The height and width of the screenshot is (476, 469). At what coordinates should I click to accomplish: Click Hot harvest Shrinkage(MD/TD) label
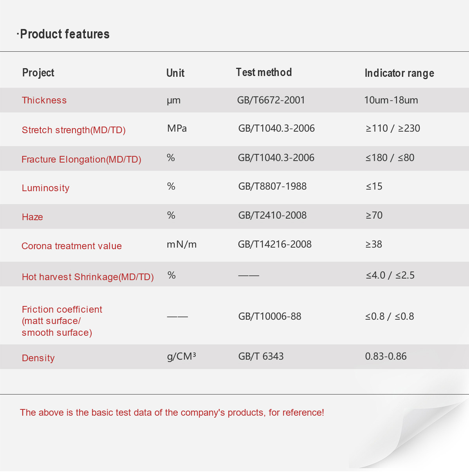[88, 277]
